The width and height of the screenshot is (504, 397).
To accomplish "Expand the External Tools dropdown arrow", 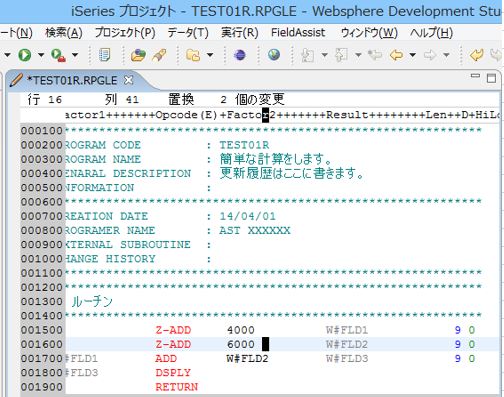I will pyautogui.click(x=75, y=55).
